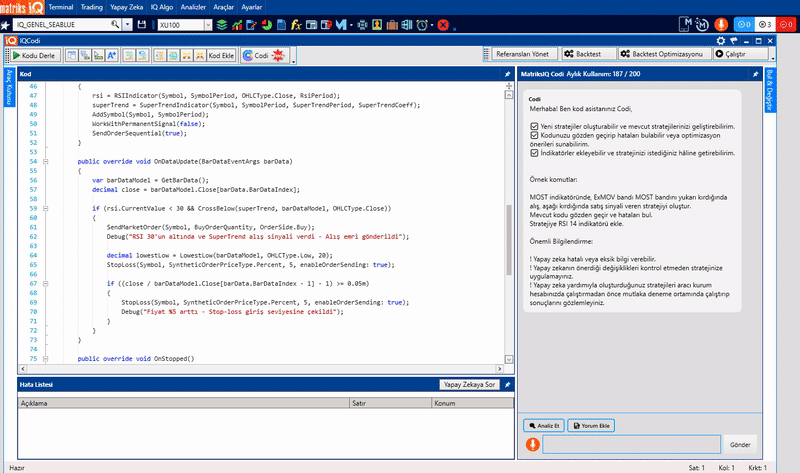Viewport: 800px width, 473px height.
Task: Click the green stacked layers icon
Action: click(222, 24)
